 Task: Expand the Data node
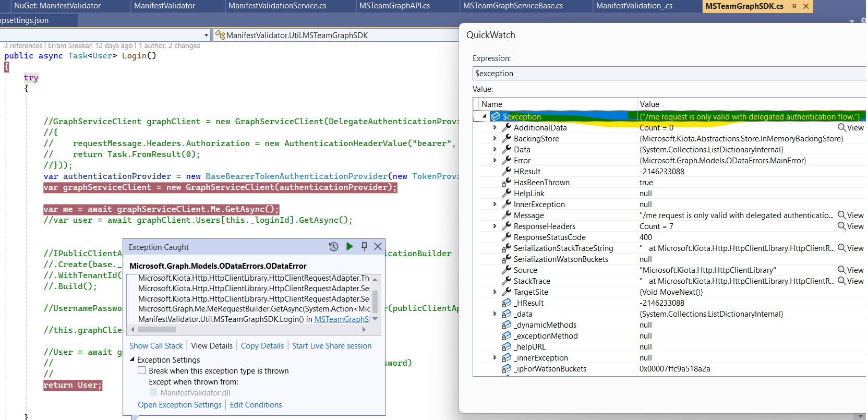pos(495,149)
